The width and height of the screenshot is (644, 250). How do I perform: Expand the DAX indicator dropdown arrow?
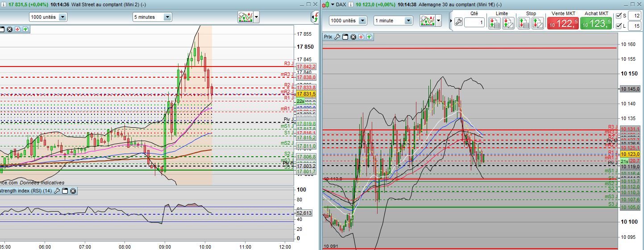[x=438, y=21]
